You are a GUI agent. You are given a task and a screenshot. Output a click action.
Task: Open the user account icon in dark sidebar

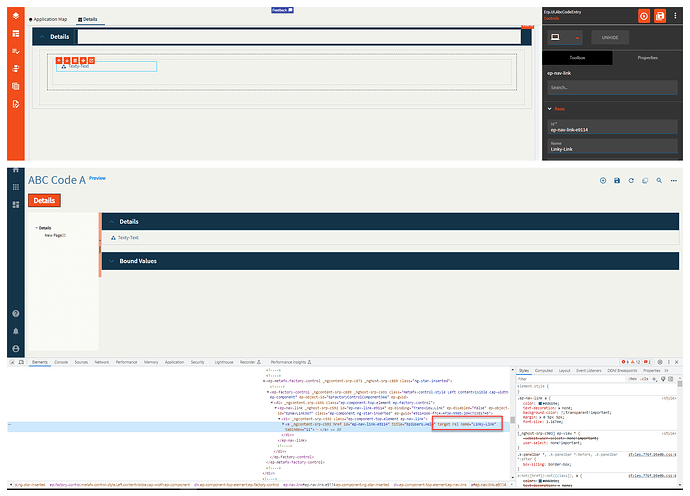coord(16,349)
